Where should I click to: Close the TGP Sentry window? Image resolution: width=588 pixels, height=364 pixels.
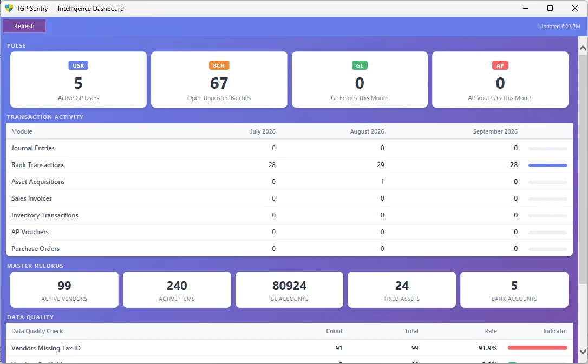(575, 8)
